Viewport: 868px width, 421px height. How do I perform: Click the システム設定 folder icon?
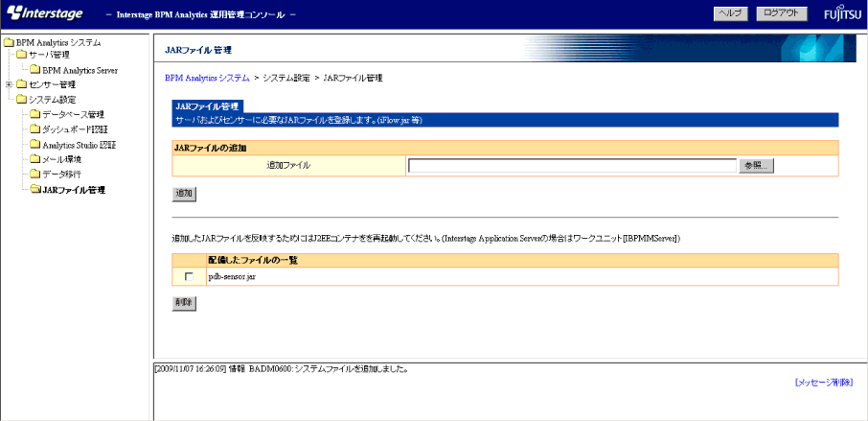(21, 100)
